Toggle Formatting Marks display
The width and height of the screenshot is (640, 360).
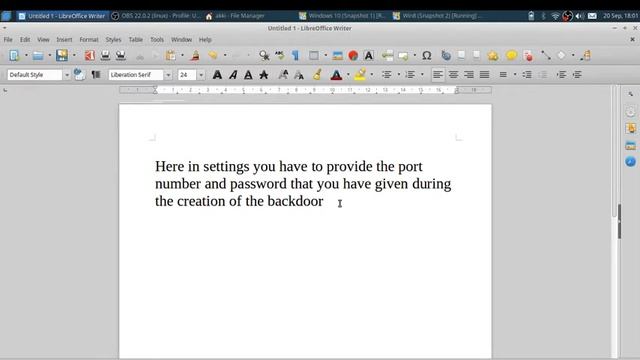click(296, 56)
